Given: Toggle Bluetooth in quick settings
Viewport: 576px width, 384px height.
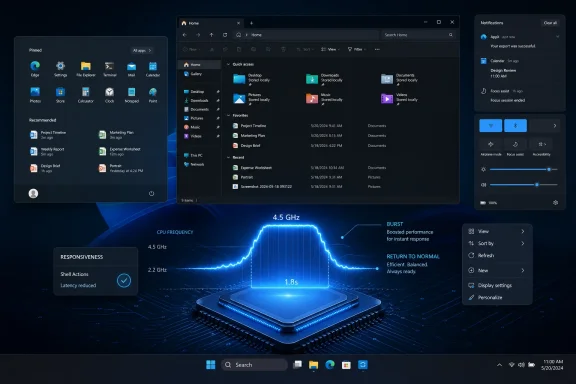Looking at the screenshot, I should tap(515, 126).
